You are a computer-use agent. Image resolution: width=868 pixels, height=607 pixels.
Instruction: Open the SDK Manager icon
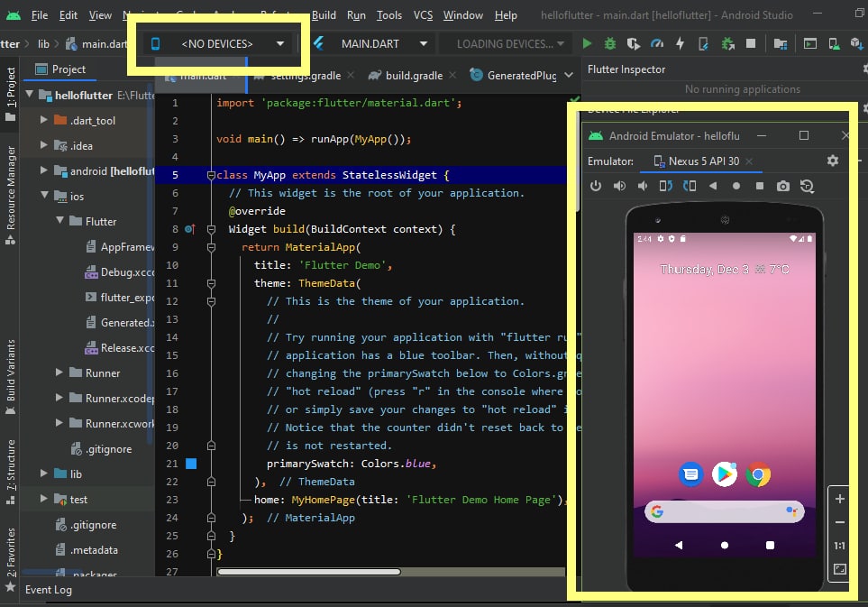[856, 43]
